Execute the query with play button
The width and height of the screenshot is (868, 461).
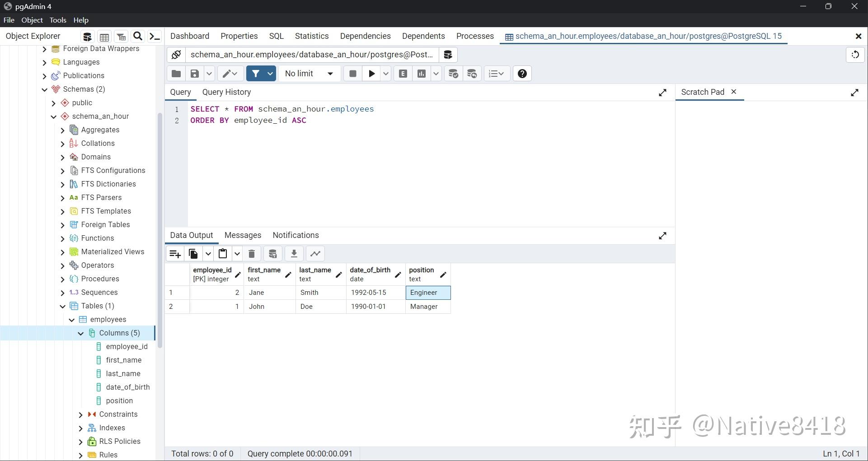tap(371, 74)
